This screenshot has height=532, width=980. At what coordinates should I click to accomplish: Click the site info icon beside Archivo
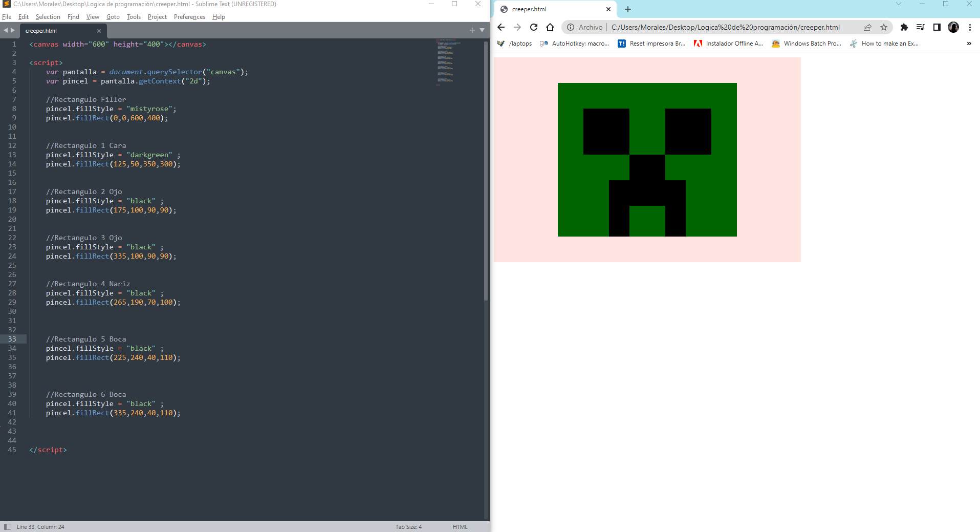click(571, 27)
